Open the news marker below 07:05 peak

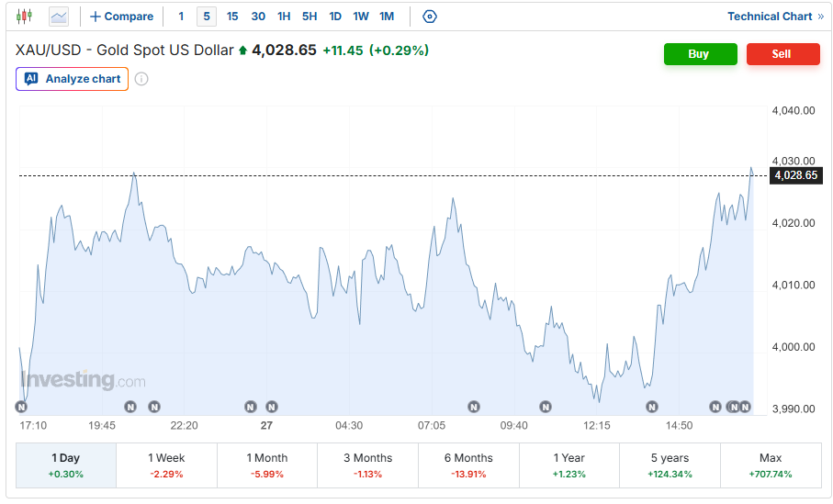(474, 407)
